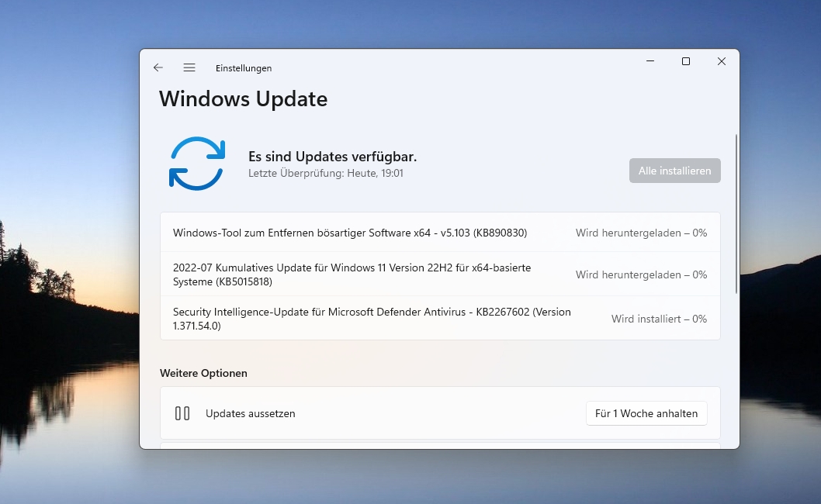Minimize the Einstellungen window

(x=650, y=61)
